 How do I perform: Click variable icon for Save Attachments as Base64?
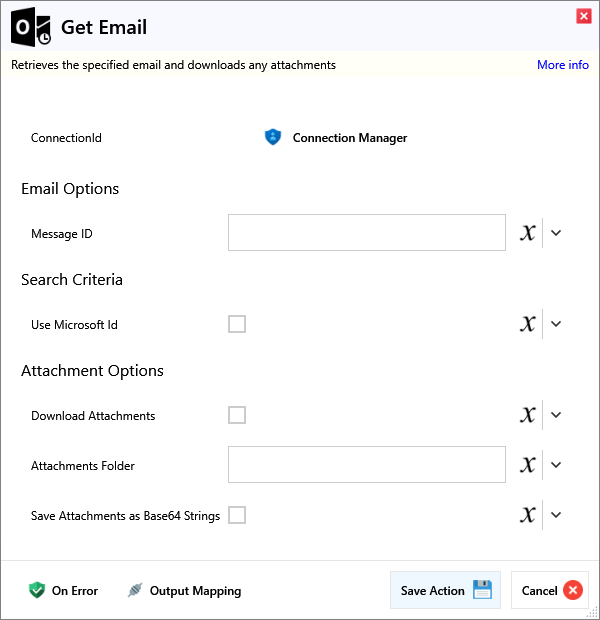528,515
